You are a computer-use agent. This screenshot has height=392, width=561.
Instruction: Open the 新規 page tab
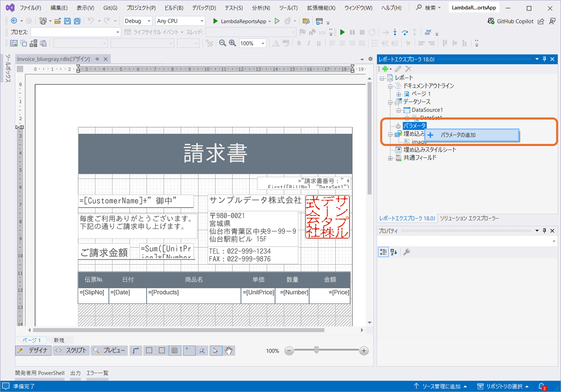click(59, 340)
